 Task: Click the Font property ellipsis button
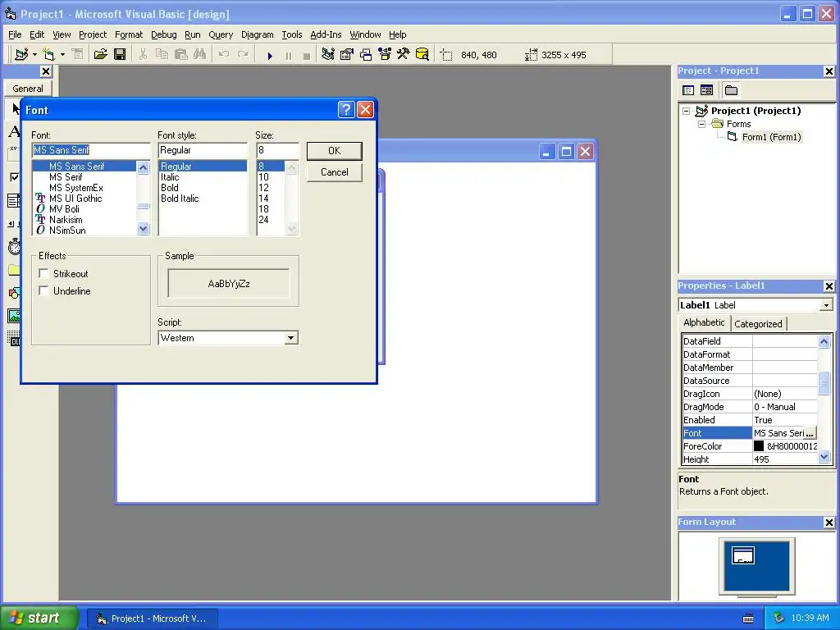coord(810,433)
